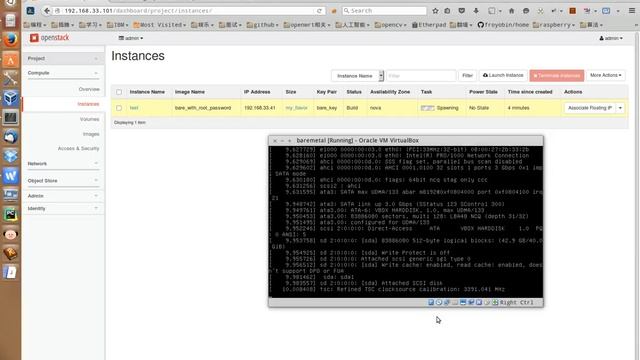Click the Firefox icon in the dock
The image size is (640, 360).
(11, 40)
